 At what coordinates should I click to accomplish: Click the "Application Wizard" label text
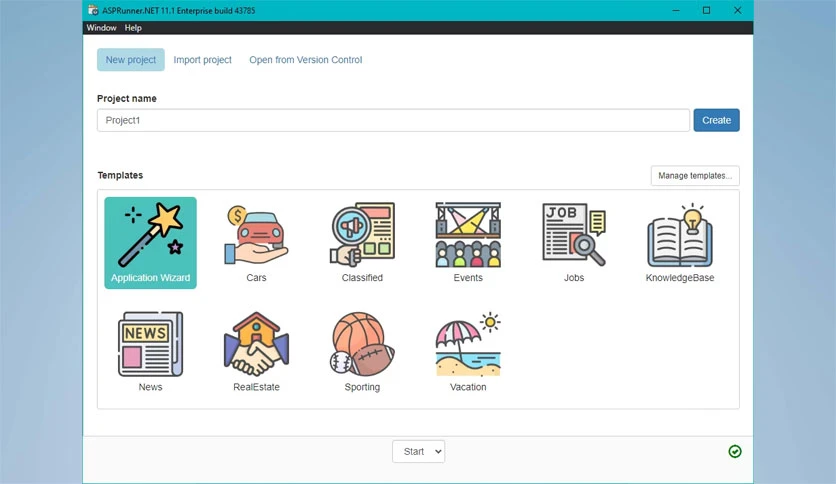pyautogui.click(x=150, y=278)
